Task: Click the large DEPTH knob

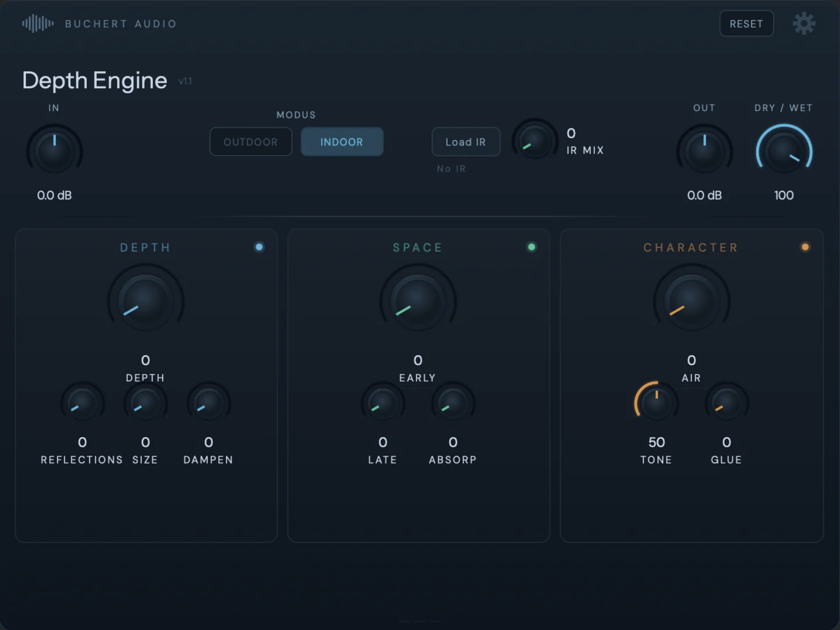Action: 146,301
